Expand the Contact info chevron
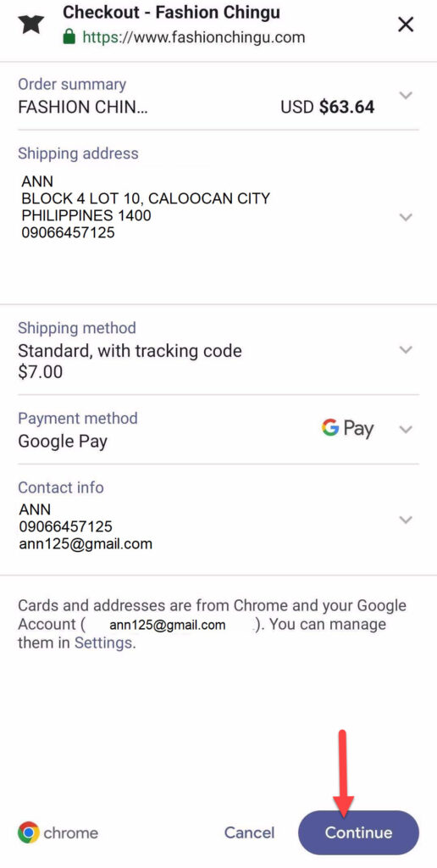Viewport: 437px width, 868px height. [x=406, y=520]
